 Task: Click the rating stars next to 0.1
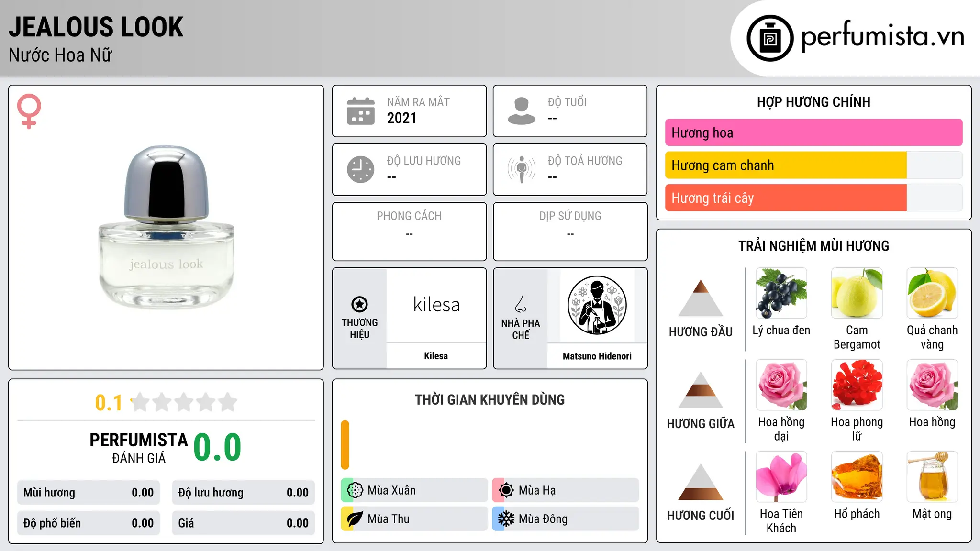click(184, 402)
